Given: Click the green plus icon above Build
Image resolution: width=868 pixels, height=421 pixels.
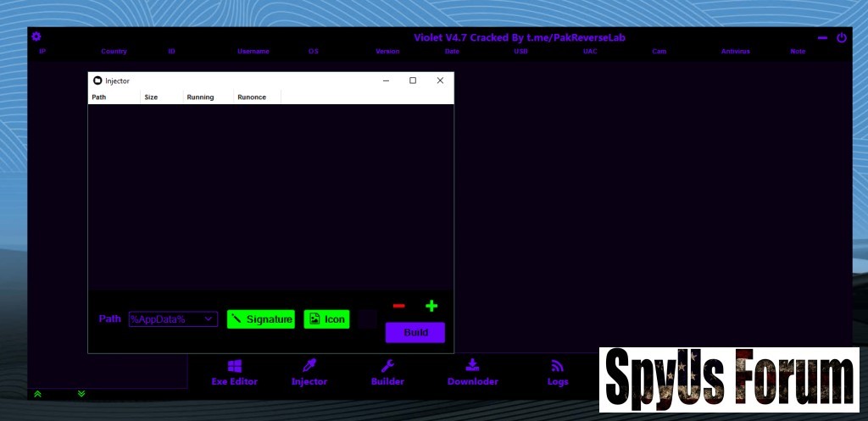Looking at the screenshot, I should coord(431,306).
